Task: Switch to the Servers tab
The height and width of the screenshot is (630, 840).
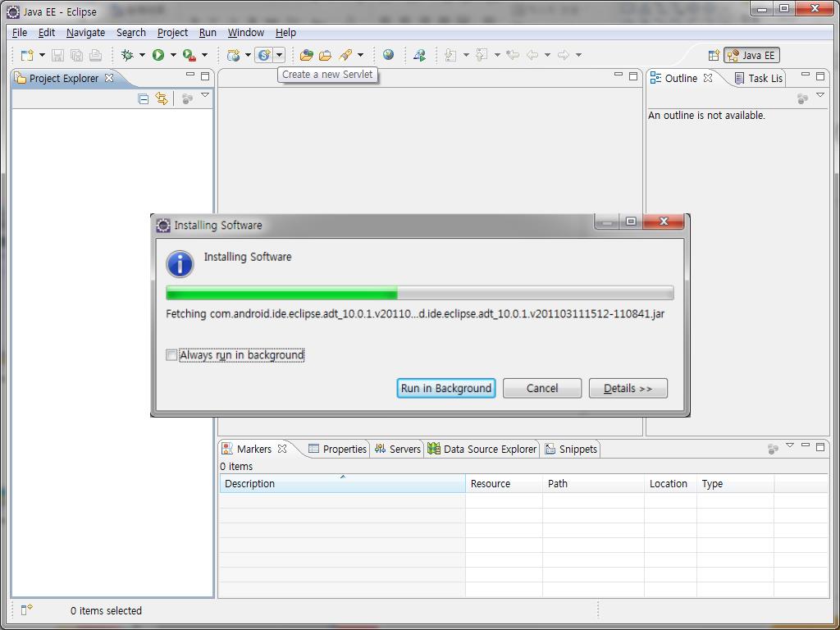Action: (398, 449)
